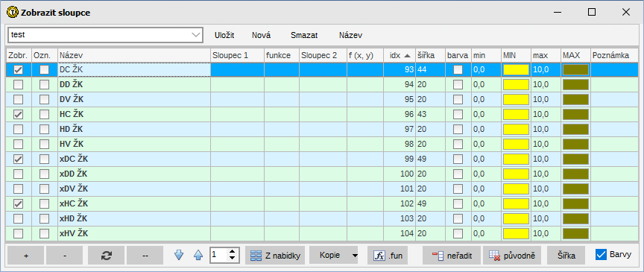Image resolution: width=644 pixels, height=272 pixels.
Task: Check barva box in xDD ŽK row
Action: (x=458, y=174)
